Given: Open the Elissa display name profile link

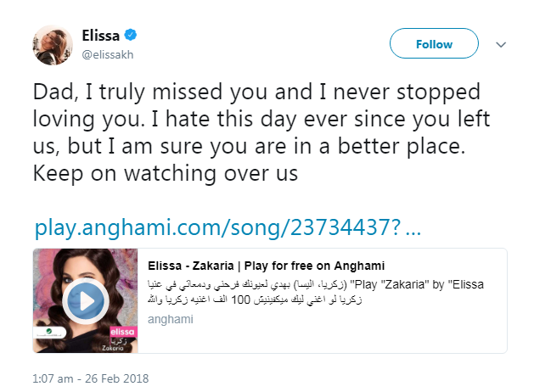Looking at the screenshot, I should click(102, 36).
